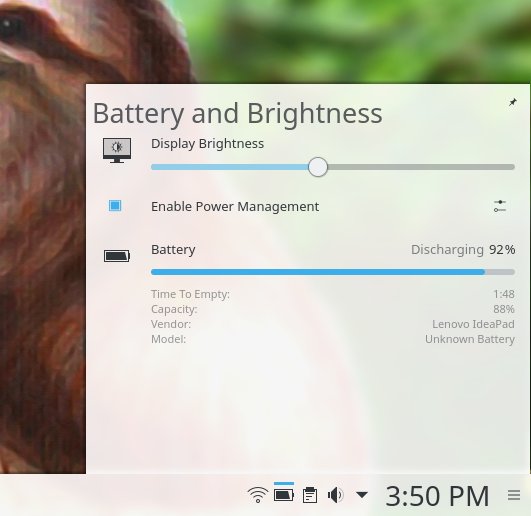Click the battery tray icon in the panel
The image size is (531, 516).
[x=284, y=495]
